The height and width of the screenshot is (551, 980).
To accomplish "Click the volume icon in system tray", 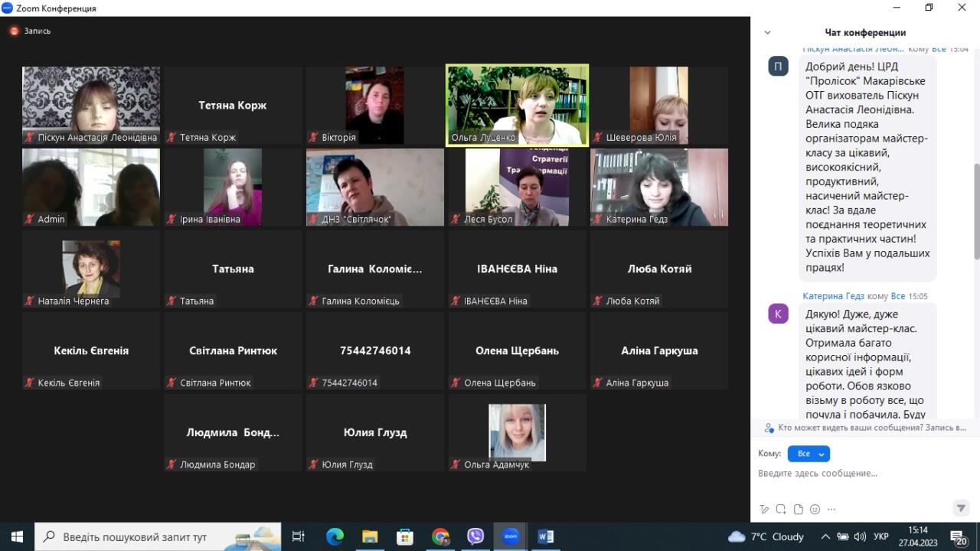I will [x=860, y=536].
